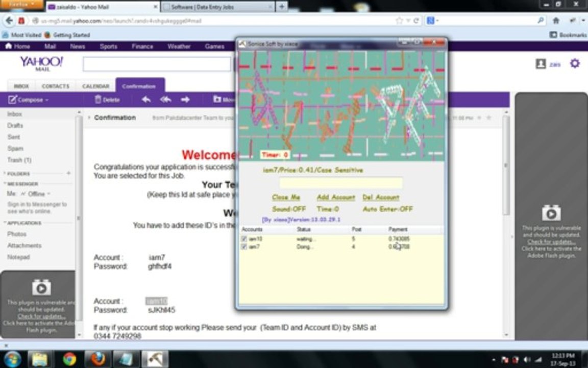The width and height of the screenshot is (588, 368).
Task: Switch to the Contacts tab
Action: click(55, 86)
